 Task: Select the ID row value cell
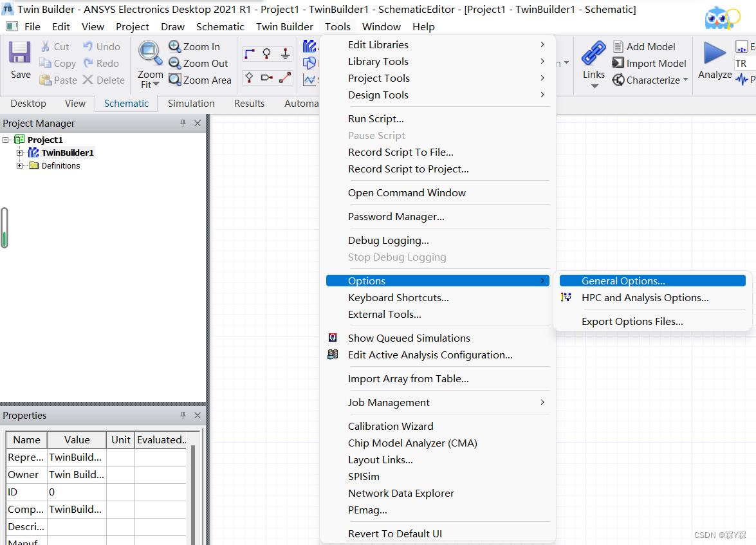pyautogui.click(x=77, y=492)
